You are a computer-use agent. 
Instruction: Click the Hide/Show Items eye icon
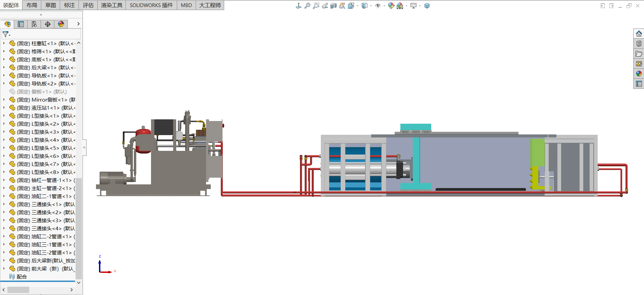378,6
